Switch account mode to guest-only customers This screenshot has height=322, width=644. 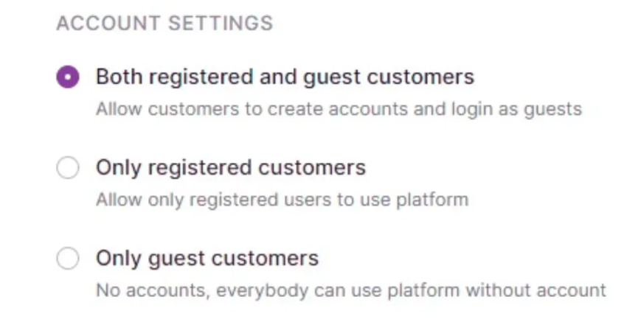tap(68, 259)
